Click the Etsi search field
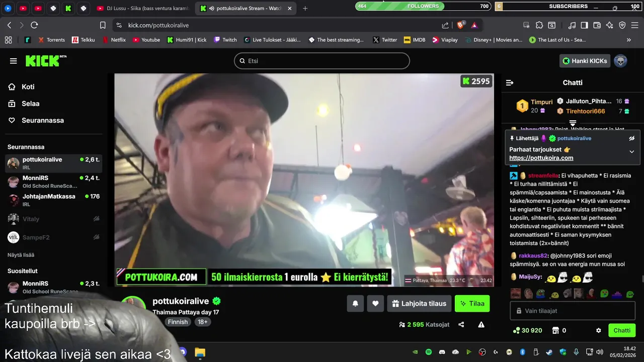This screenshot has height=362, width=644. click(x=322, y=61)
